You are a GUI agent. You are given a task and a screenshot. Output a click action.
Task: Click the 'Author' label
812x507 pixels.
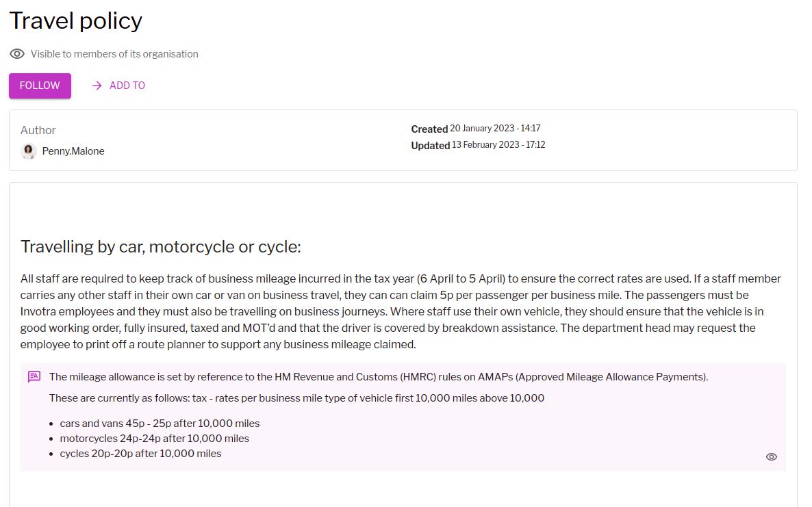point(38,130)
